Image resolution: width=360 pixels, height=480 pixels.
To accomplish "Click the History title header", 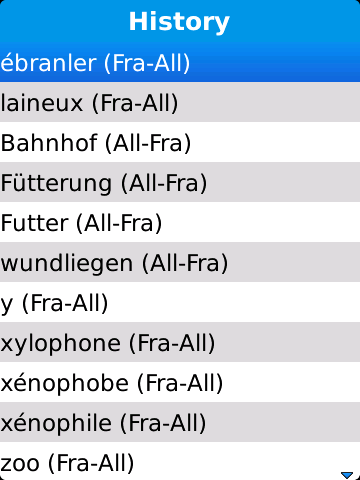I will pyautogui.click(x=179, y=22).
